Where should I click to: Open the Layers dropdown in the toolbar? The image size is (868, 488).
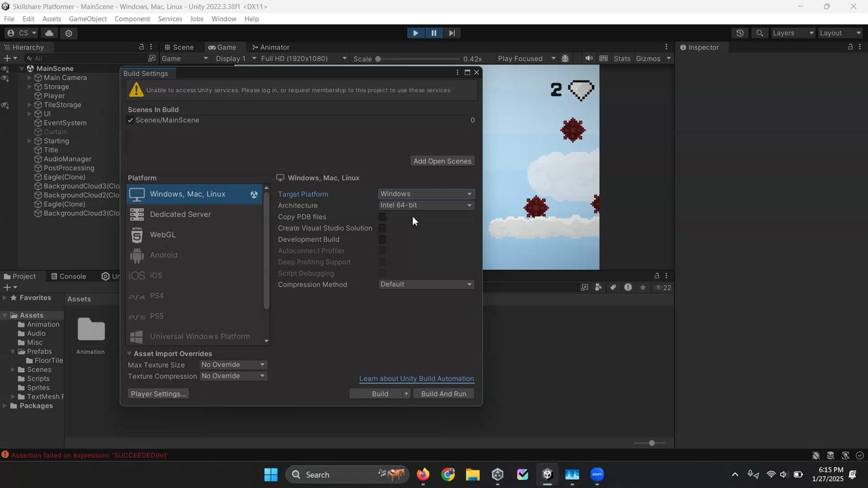point(793,33)
